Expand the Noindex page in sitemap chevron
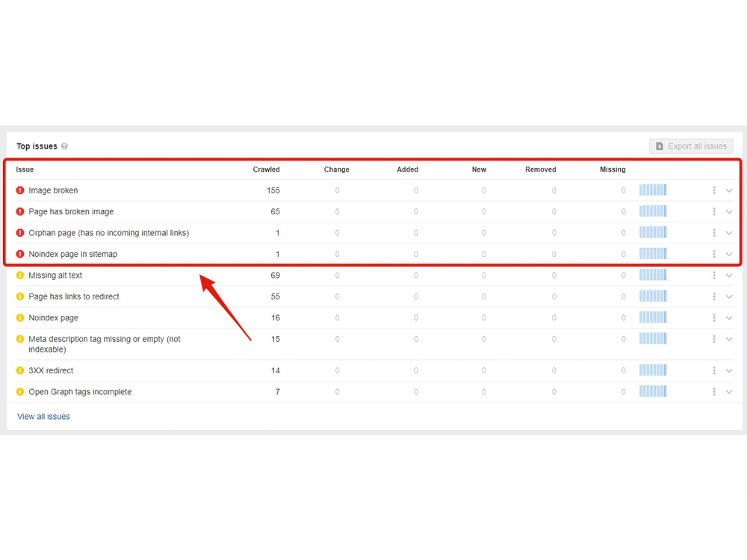This screenshot has height=560, width=747. point(729,255)
